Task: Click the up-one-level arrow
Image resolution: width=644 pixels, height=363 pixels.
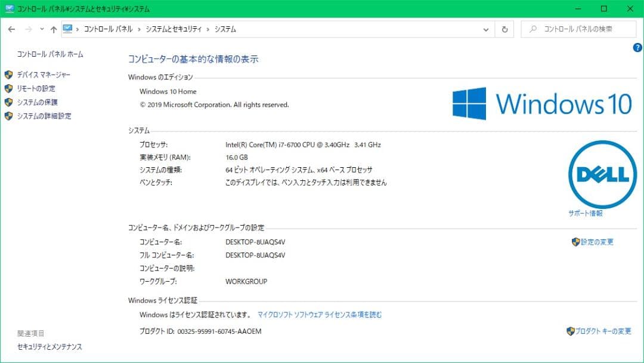Action: click(53, 29)
